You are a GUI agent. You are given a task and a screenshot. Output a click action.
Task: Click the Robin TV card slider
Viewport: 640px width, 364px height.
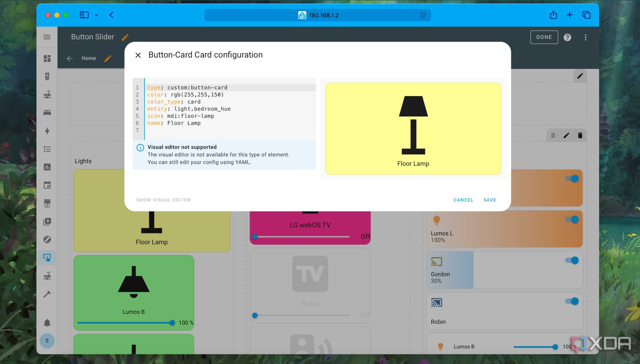click(301, 315)
